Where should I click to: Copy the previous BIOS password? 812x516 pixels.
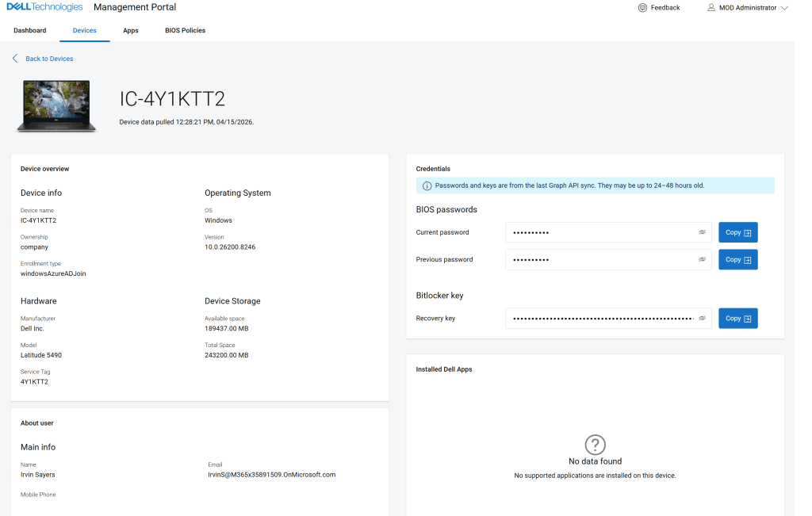[x=737, y=260]
